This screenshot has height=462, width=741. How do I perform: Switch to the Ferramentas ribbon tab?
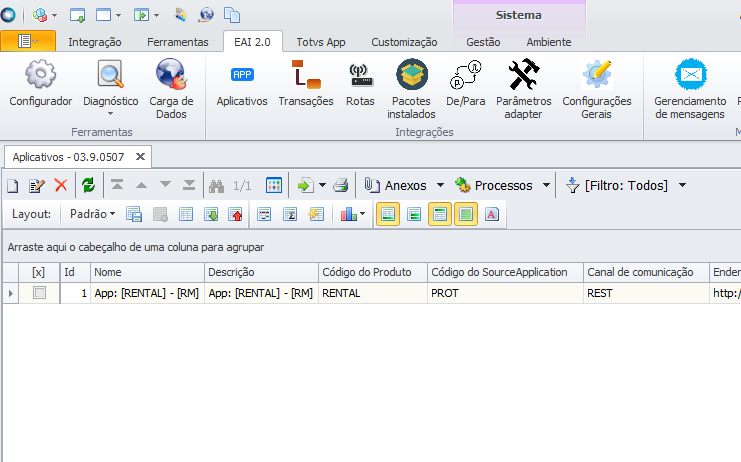[178, 42]
